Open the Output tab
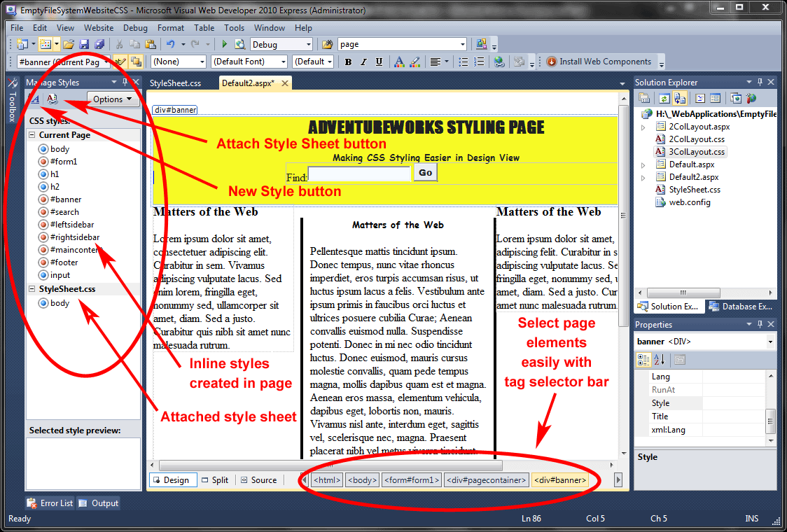The height and width of the screenshot is (532, 787). tap(98, 503)
